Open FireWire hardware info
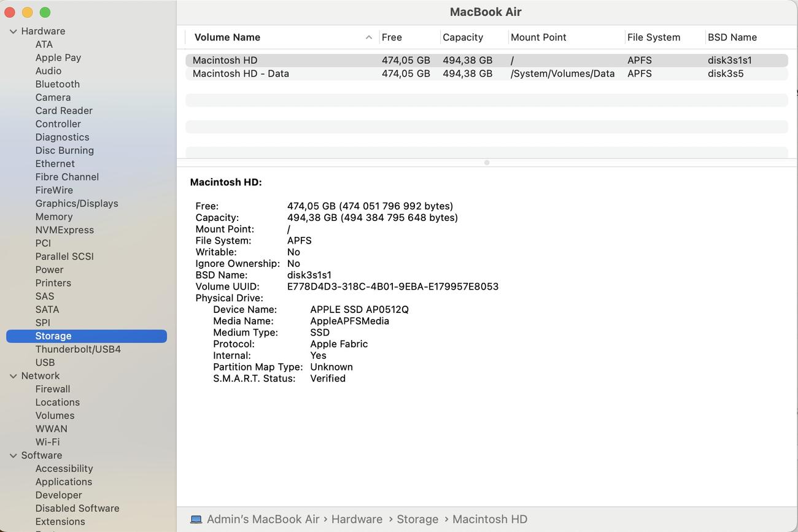The image size is (798, 532). coord(54,190)
